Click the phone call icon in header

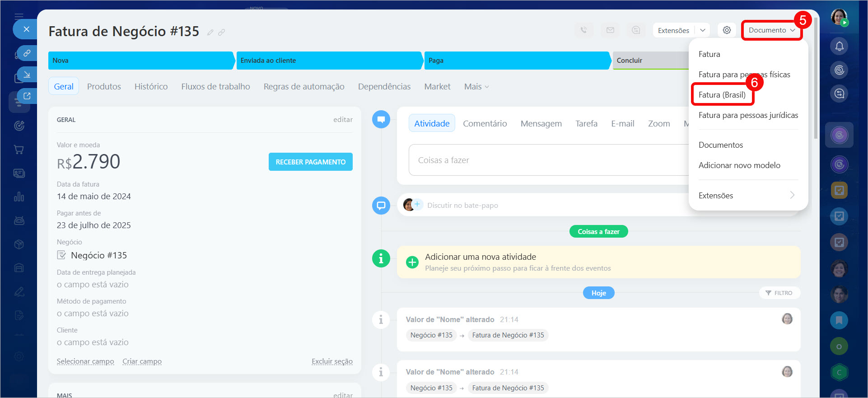point(583,30)
